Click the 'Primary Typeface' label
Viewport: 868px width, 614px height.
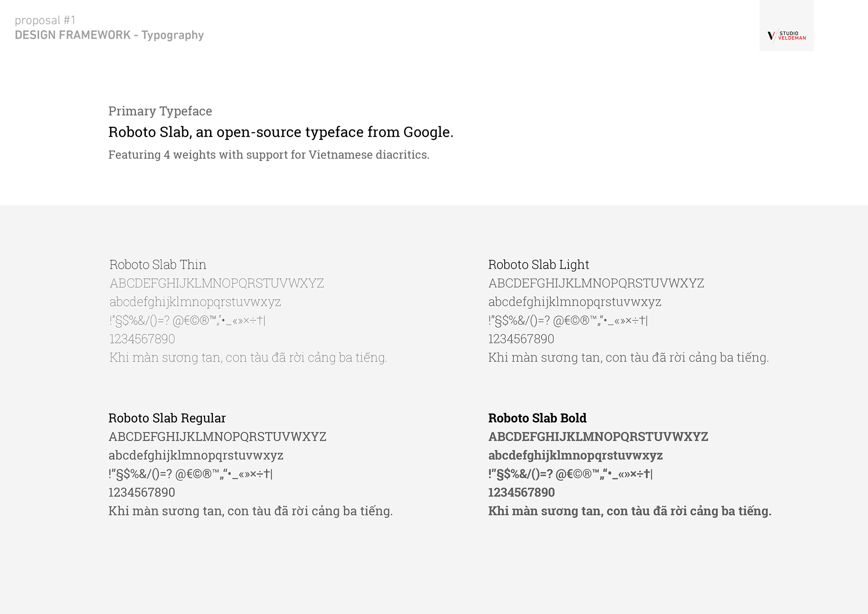[x=160, y=111]
